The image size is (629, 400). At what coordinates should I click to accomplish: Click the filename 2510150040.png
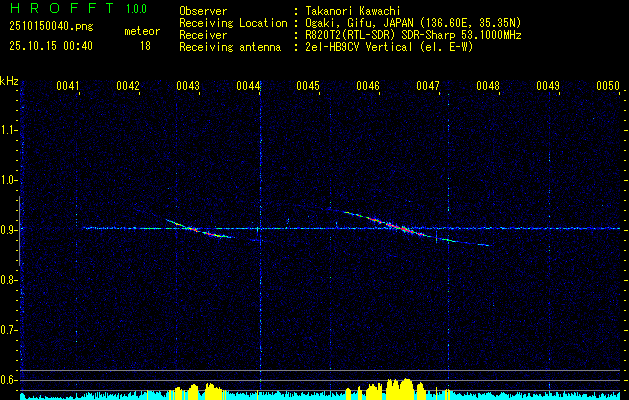click(51, 27)
